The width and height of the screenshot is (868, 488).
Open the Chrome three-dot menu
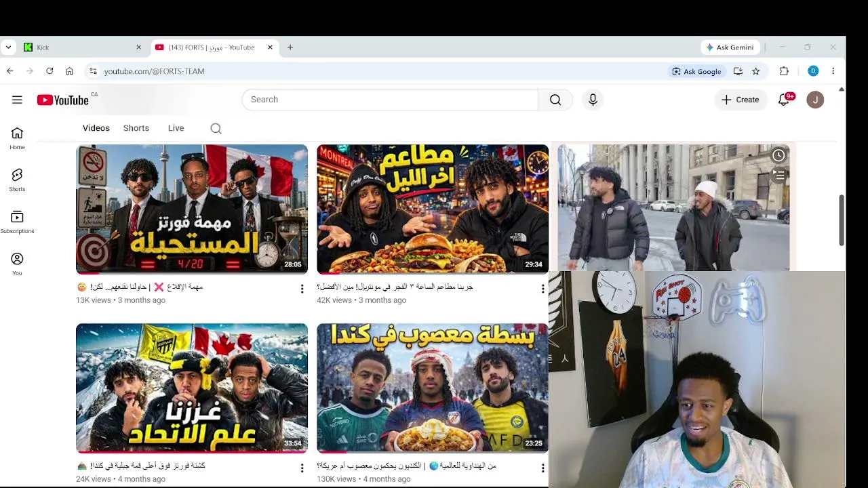(833, 71)
